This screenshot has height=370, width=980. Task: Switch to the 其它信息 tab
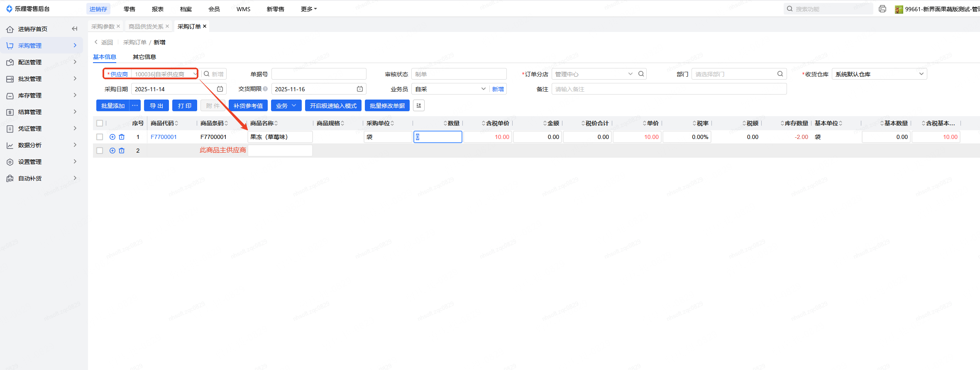pos(144,57)
